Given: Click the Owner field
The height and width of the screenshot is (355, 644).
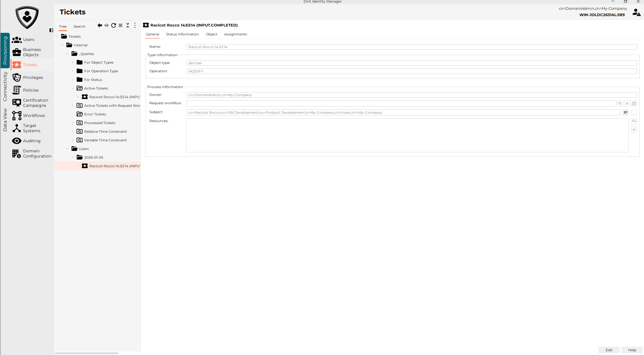Looking at the screenshot, I should tap(412, 95).
